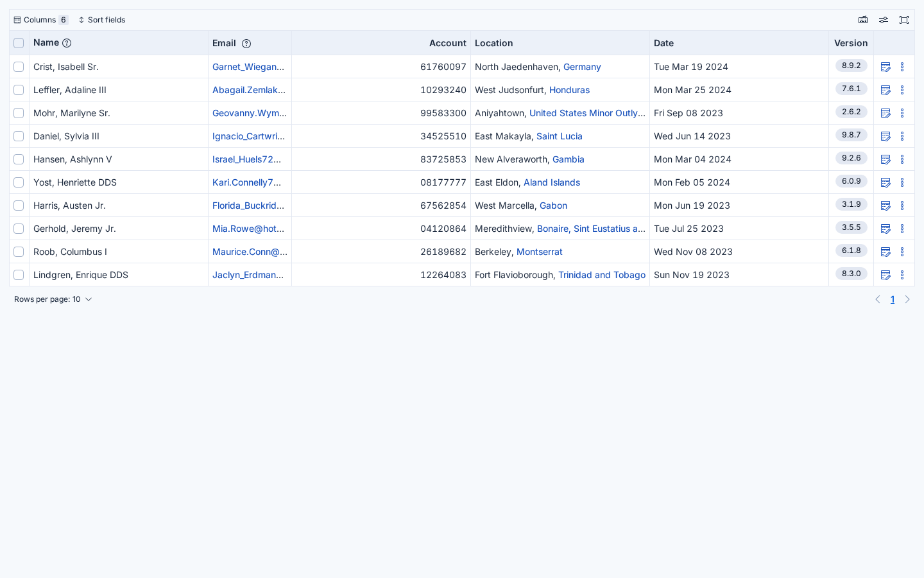The height and width of the screenshot is (578, 924).
Task: Check the Roob, Columbus I row checkbox
Action: (19, 252)
